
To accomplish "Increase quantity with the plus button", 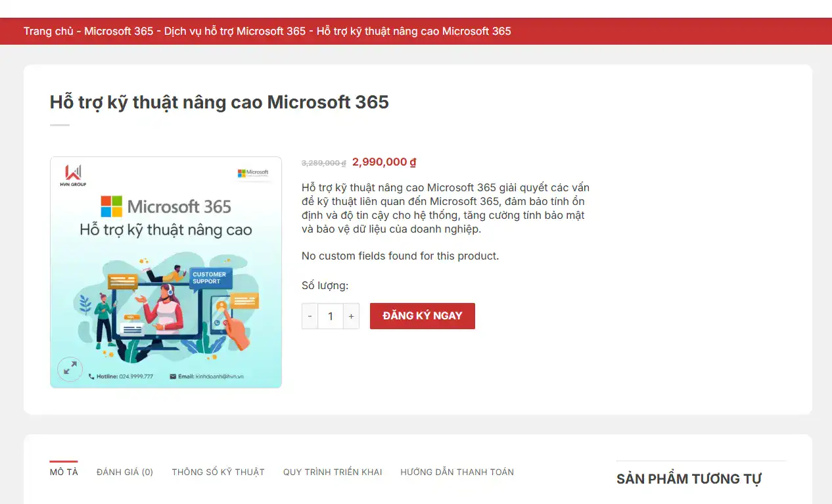I will tap(351, 316).
